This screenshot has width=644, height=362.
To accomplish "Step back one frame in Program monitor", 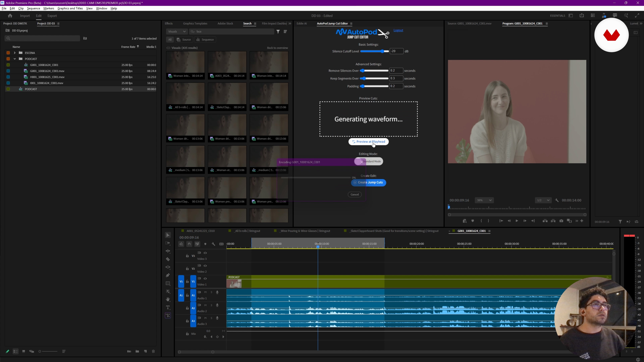I will [509, 221].
